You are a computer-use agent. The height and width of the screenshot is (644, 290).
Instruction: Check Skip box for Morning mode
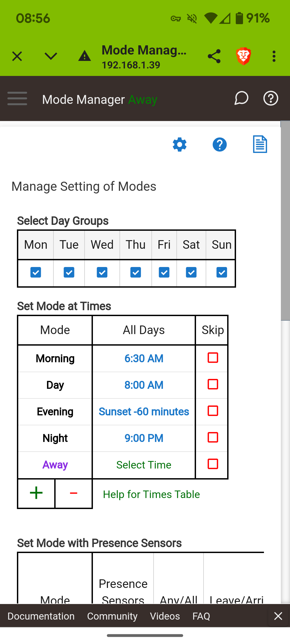pos(213,358)
